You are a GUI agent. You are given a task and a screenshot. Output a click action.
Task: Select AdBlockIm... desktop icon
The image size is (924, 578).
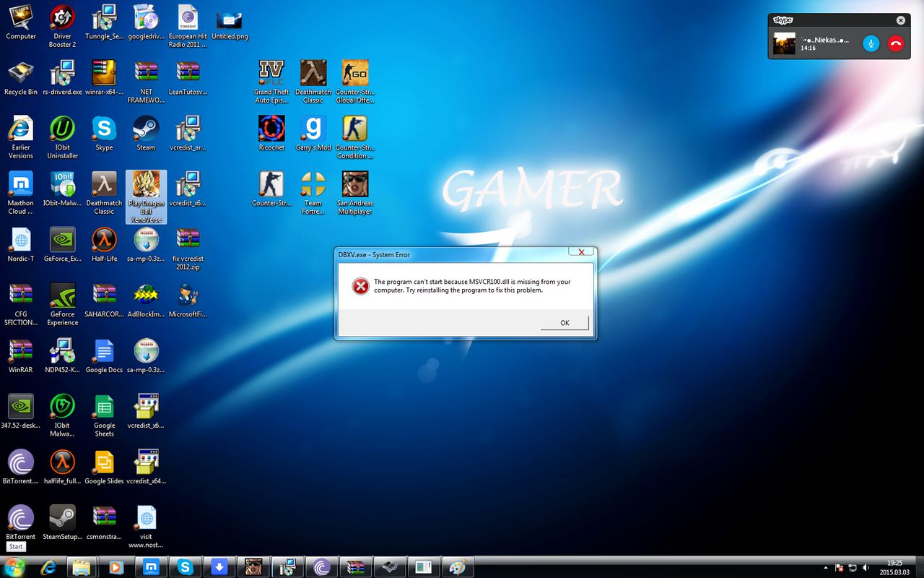(146, 300)
